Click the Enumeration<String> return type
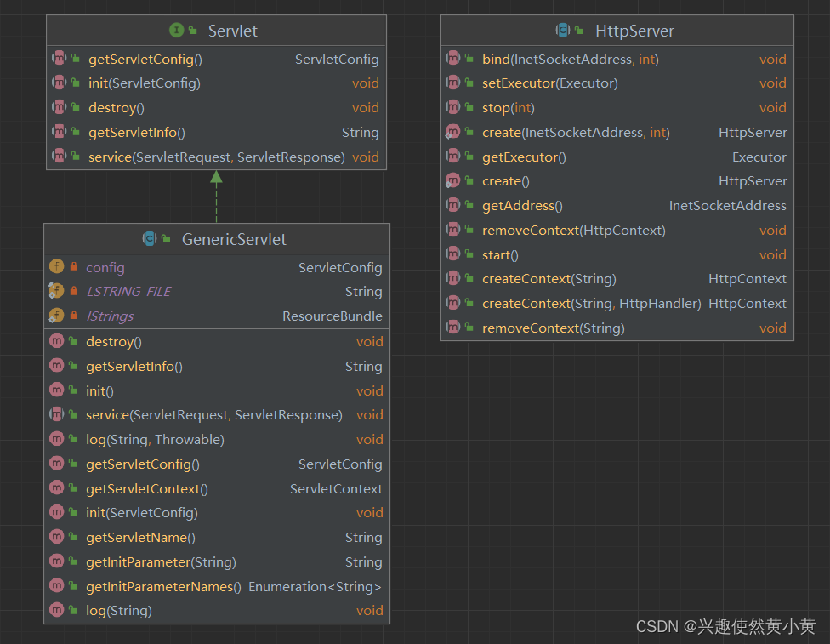Screen dimensions: 830x644 [x=315, y=587]
